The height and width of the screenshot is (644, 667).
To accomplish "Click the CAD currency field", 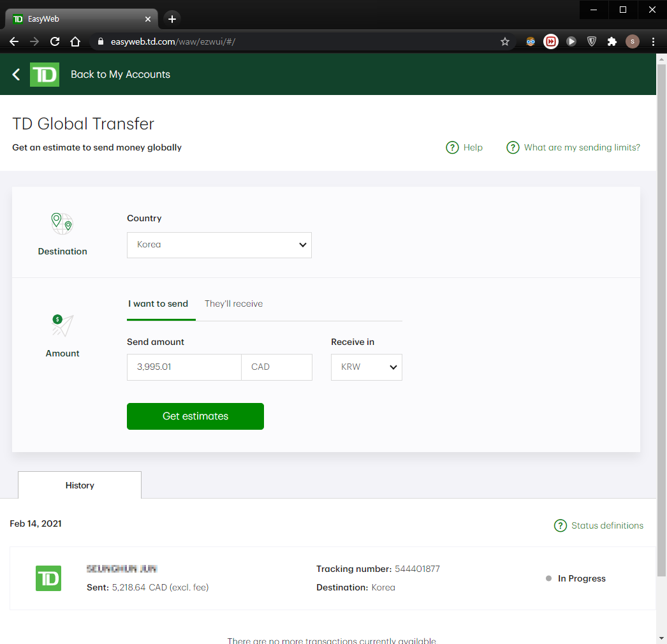I will coord(277,367).
